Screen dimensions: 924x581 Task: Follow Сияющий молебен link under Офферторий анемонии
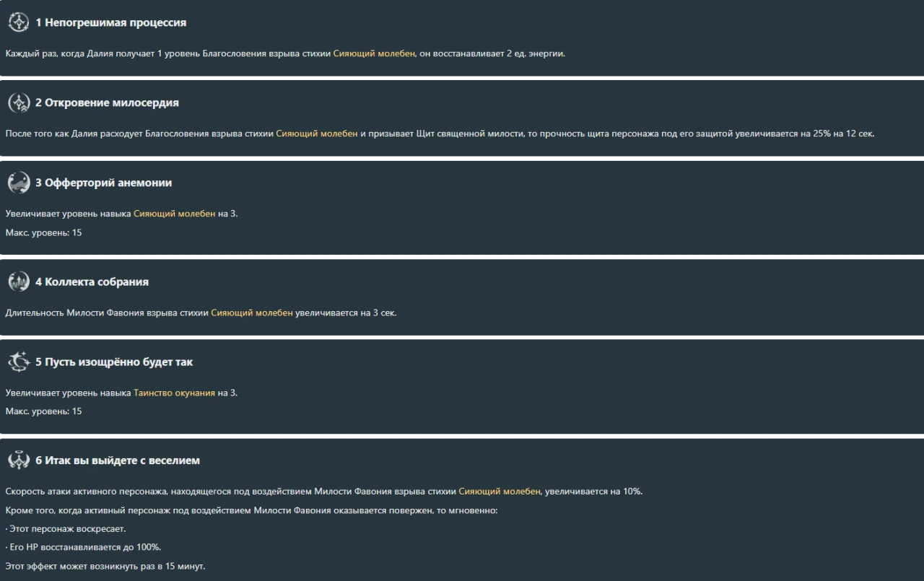point(175,214)
